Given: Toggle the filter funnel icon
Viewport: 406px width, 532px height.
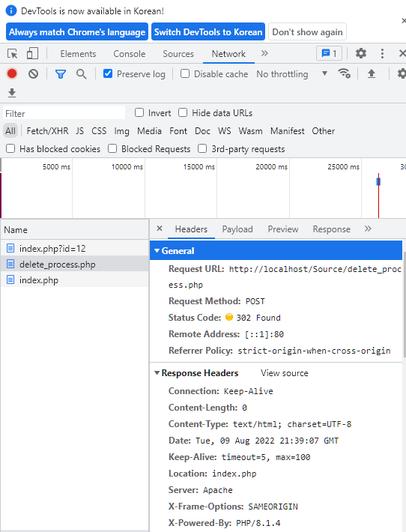Looking at the screenshot, I should click(x=61, y=74).
